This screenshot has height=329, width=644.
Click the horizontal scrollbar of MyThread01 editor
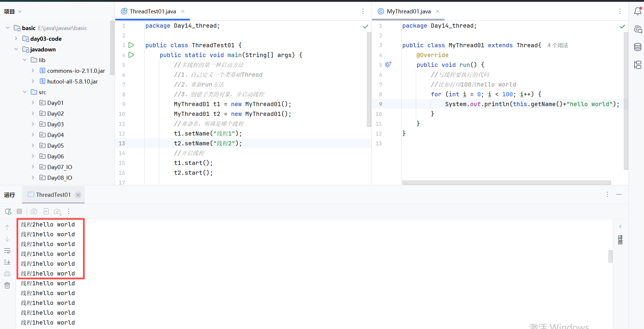(506, 182)
